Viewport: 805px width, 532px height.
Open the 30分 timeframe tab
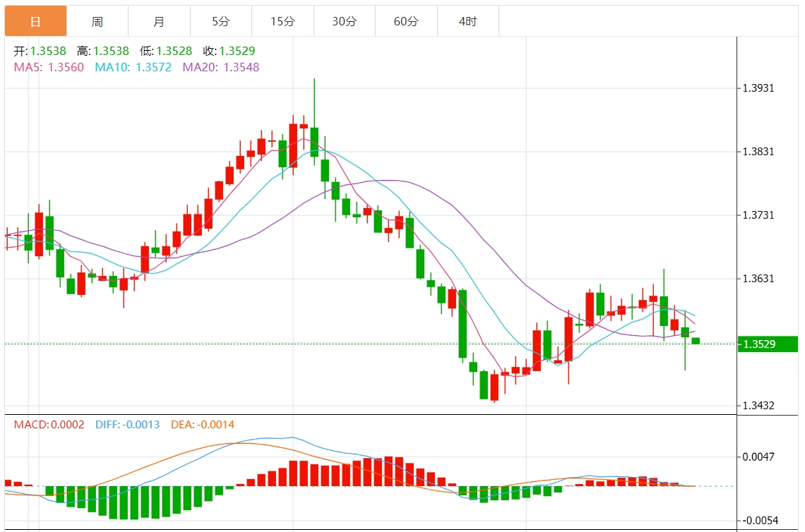coord(345,21)
